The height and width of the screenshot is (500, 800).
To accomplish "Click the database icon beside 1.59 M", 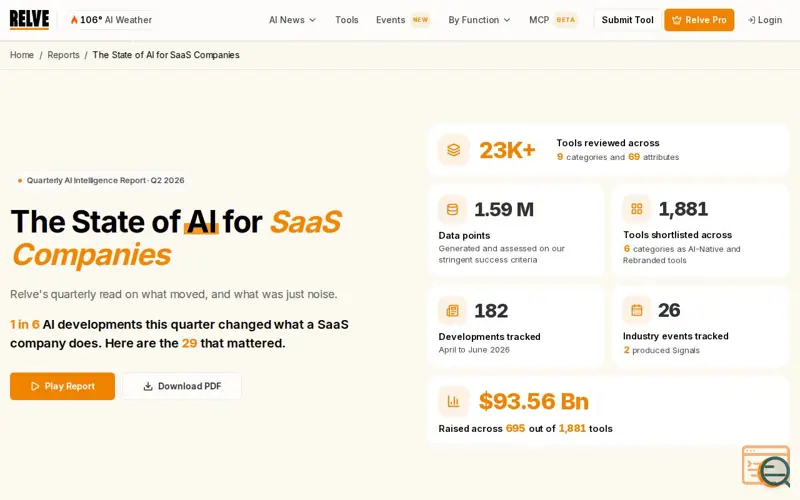I will [x=453, y=209].
